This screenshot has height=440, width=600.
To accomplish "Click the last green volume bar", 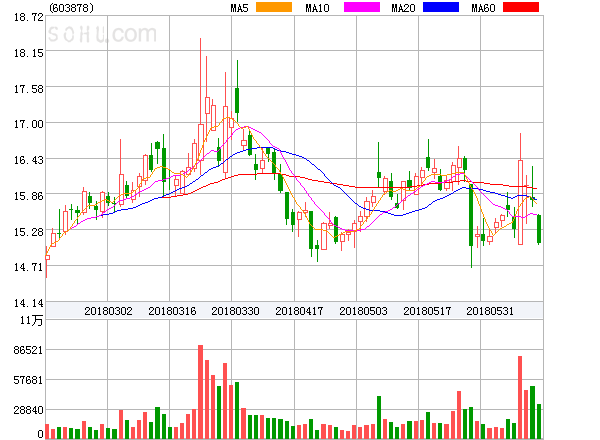I will [x=539, y=421].
